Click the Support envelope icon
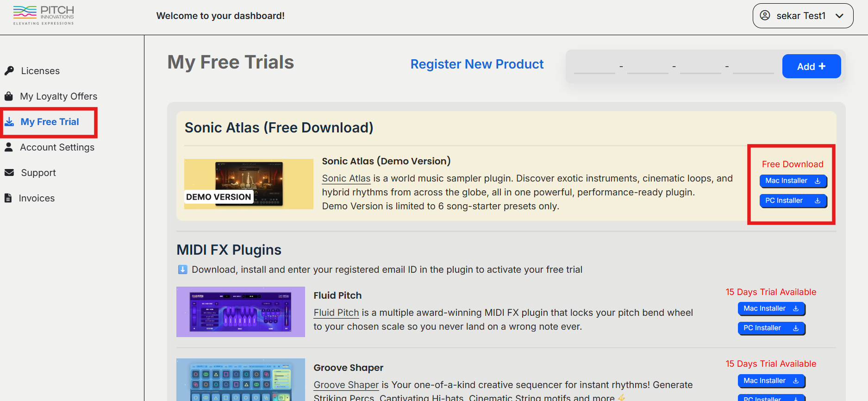The width and height of the screenshot is (868, 401). 9,173
